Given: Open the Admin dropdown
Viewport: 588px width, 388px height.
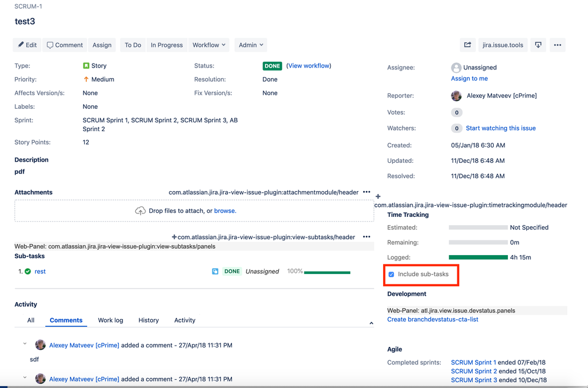Looking at the screenshot, I should click(251, 45).
